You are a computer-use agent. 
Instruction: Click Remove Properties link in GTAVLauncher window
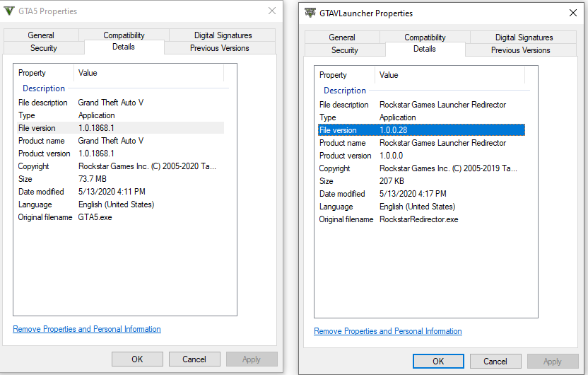[x=388, y=331]
